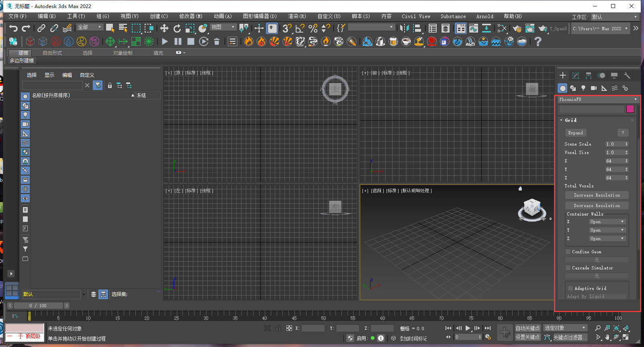Open the selection filter 全部 dropdown
Image resolution: width=644 pixels, height=347 pixels.
pos(90,27)
